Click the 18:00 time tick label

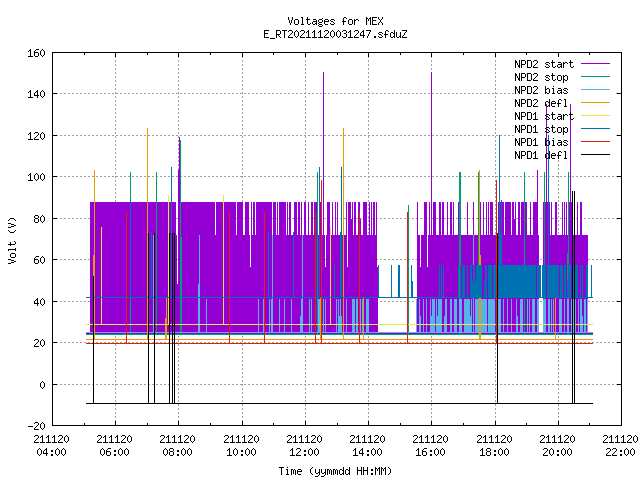pos(494,453)
